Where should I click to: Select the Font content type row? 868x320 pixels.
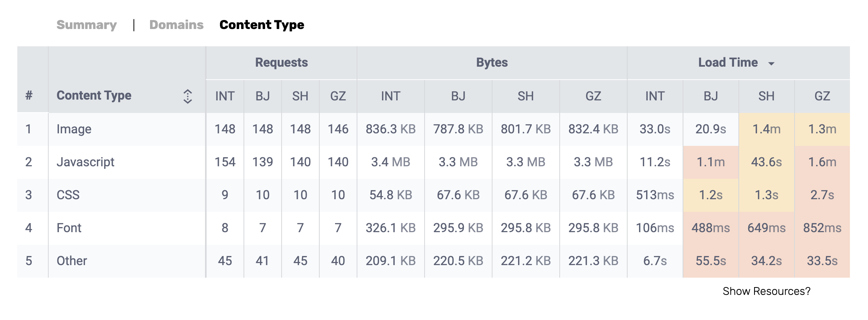(69, 228)
